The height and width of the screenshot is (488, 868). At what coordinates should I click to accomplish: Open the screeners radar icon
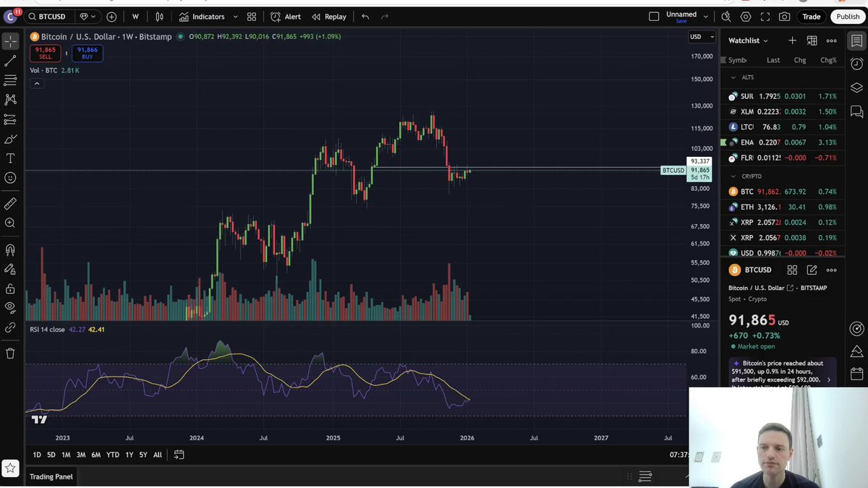pos(856,328)
